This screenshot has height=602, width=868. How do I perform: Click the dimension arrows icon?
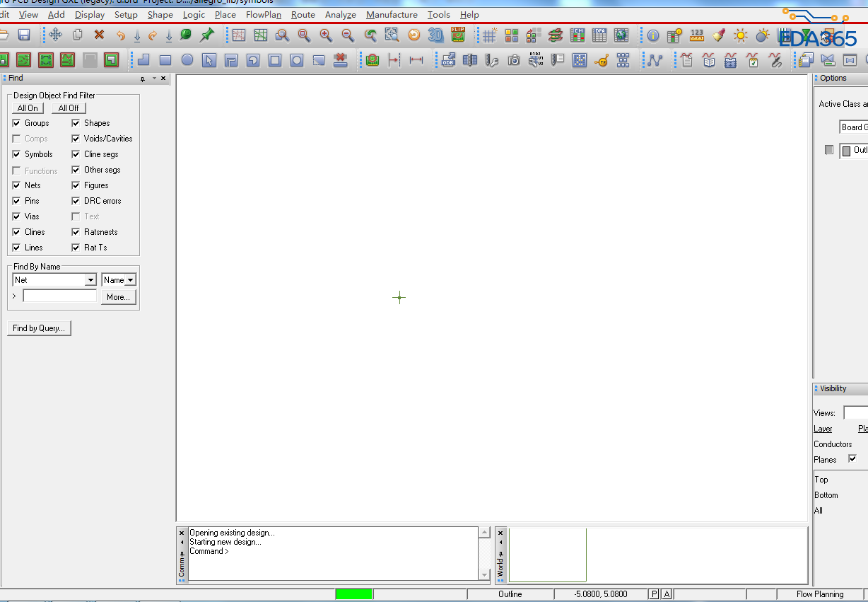[x=416, y=60]
